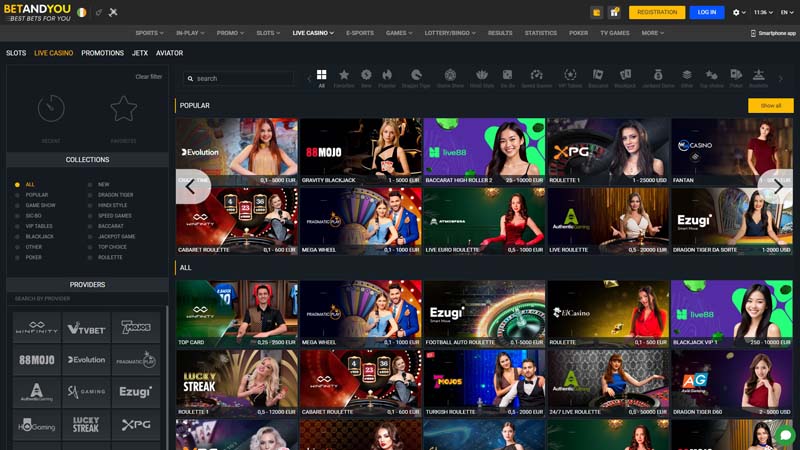The height and width of the screenshot is (450, 800).
Task: Switch to the Promotions tab
Action: 102,53
